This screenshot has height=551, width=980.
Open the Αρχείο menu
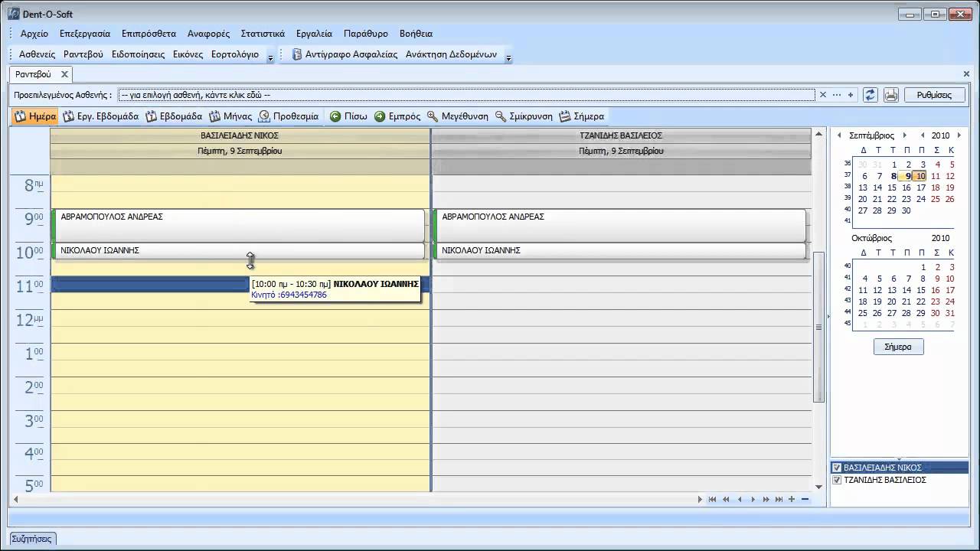point(34,34)
